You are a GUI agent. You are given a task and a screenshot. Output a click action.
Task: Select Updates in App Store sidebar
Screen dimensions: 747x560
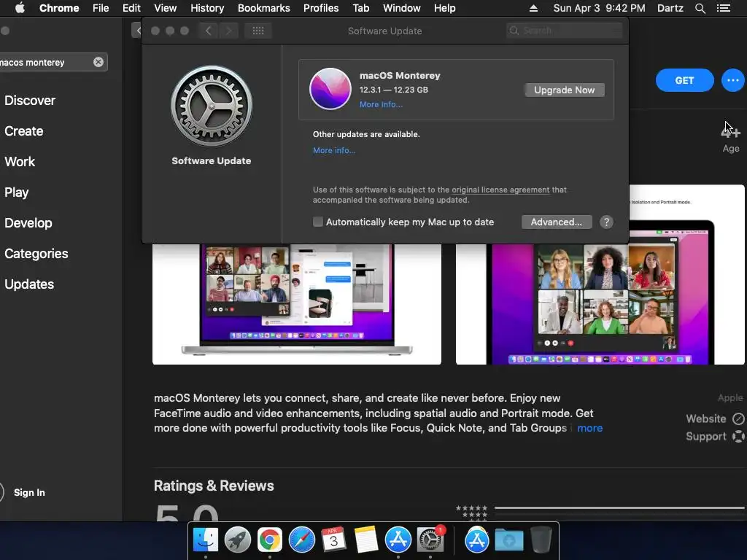(x=29, y=284)
